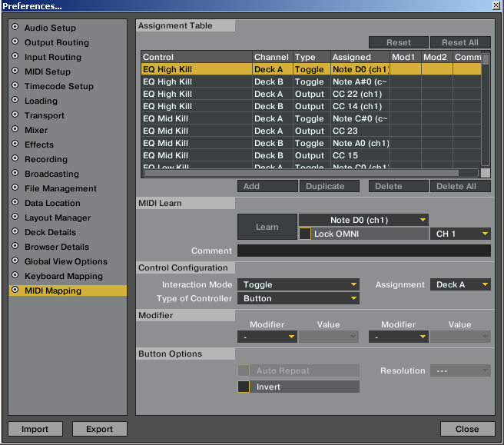Click the bullet icon beside Audio Setup
The width and height of the screenshot is (504, 445).
pyautogui.click(x=15, y=27)
